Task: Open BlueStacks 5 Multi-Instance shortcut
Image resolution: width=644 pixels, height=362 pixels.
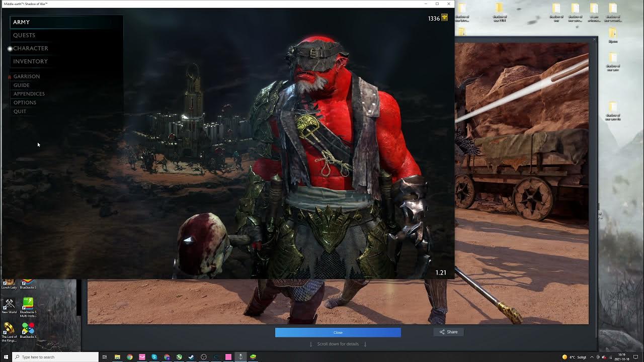Action: pos(28,307)
